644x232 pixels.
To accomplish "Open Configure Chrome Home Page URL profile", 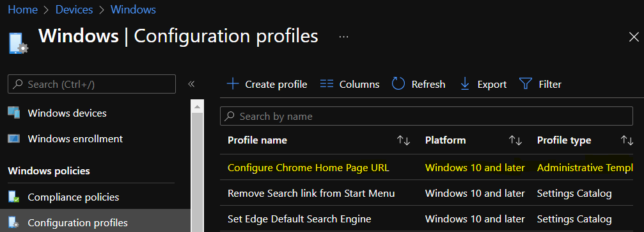I will pyautogui.click(x=308, y=167).
